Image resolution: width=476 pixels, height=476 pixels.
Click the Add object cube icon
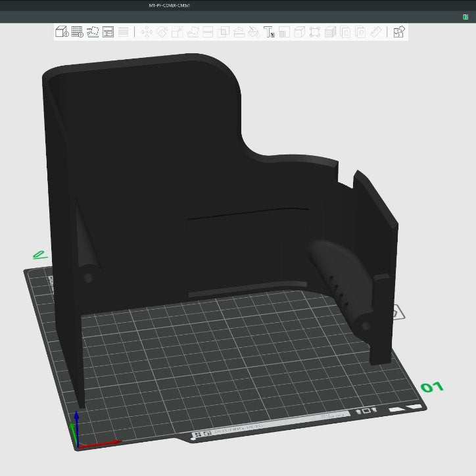tap(62, 32)
